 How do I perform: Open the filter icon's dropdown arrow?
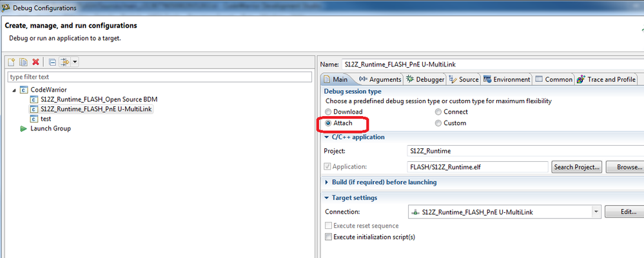pyautogui.click(x=75, y=63)
